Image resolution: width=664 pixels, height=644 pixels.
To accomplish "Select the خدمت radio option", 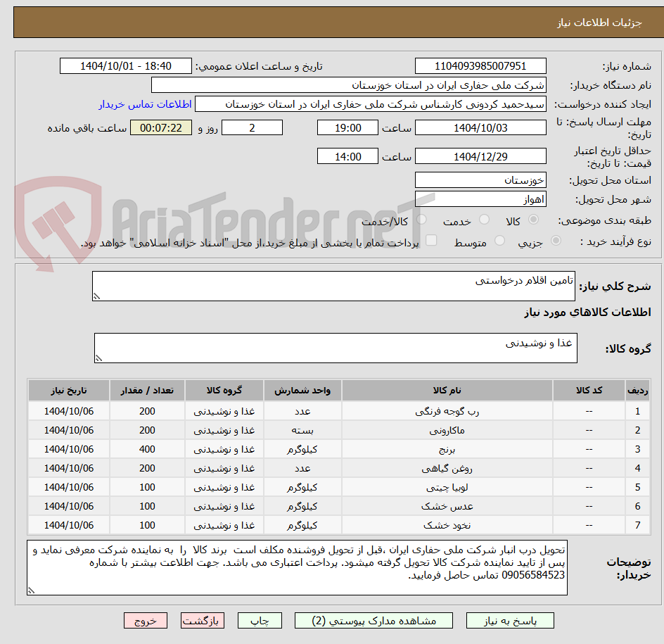I will click(x=484, y=220).
